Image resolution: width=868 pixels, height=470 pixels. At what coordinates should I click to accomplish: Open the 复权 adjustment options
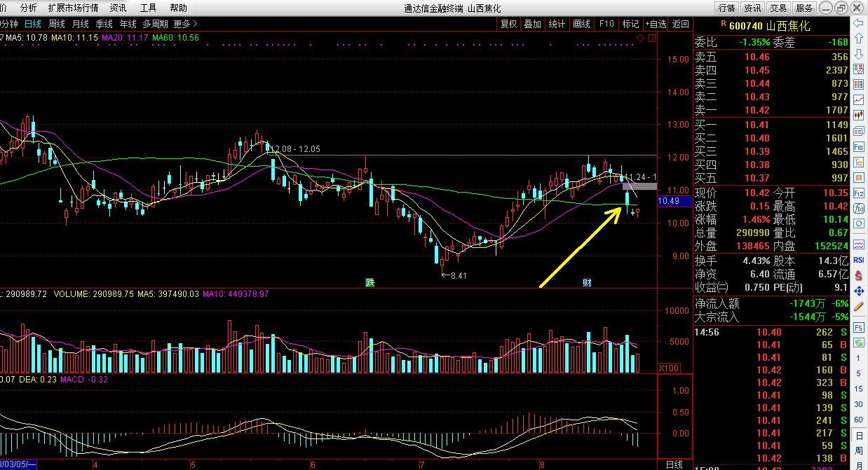point(508,24)
